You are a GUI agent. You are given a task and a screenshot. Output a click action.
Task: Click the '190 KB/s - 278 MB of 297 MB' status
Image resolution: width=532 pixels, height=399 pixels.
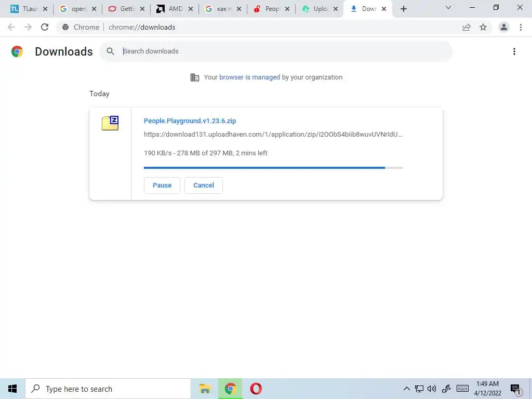point(206,153)
